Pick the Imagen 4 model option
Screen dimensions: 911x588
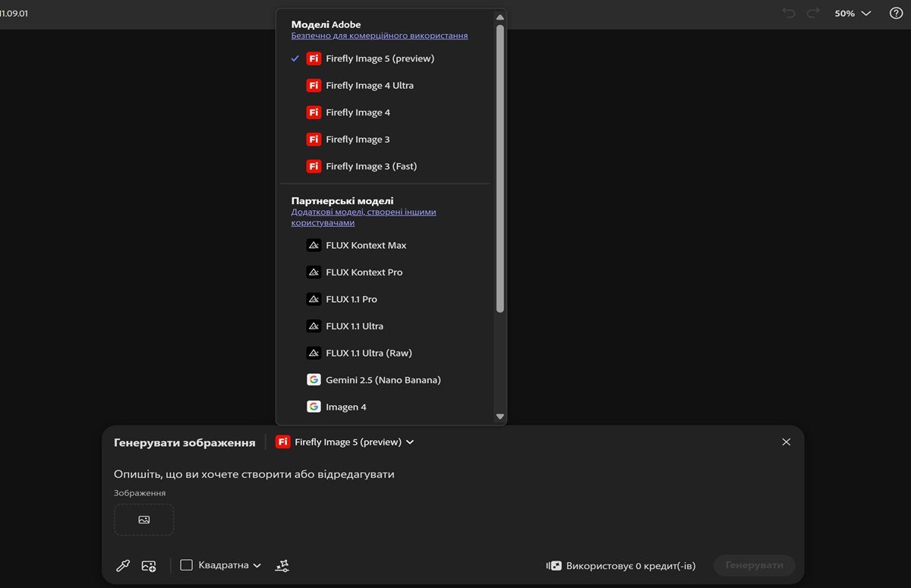(345, 407)
